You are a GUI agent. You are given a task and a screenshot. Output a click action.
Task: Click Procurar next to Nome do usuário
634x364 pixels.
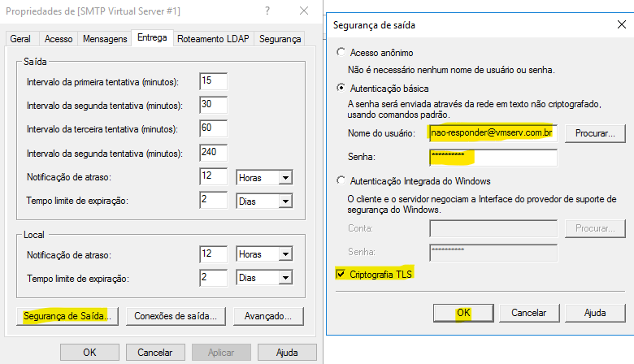pyautogui.click(x=595, y=133)
